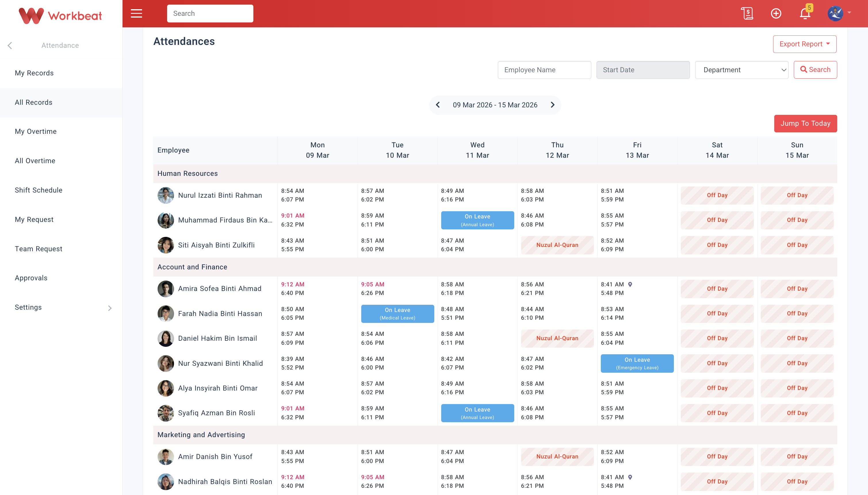Open Nurul Izzati Binti Rahman avatar
Image resolution: width=868 pixels, height=495 pixels.
click(x=166, y=195)
